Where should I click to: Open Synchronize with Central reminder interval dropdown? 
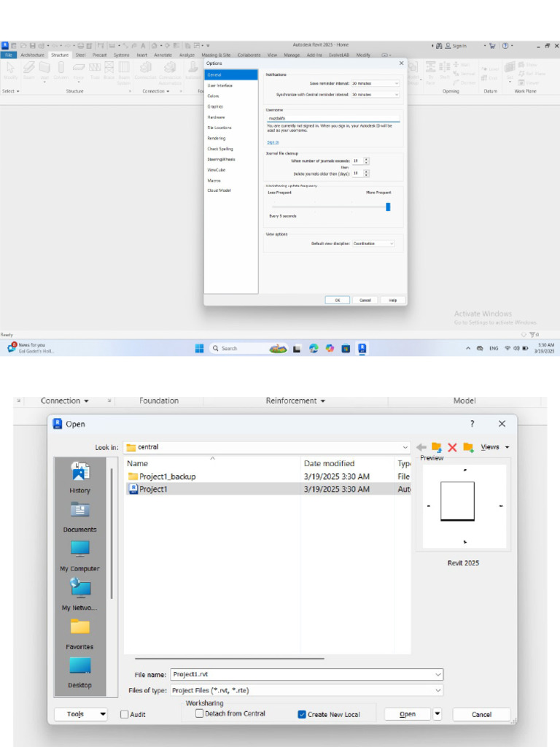point(376,94)
